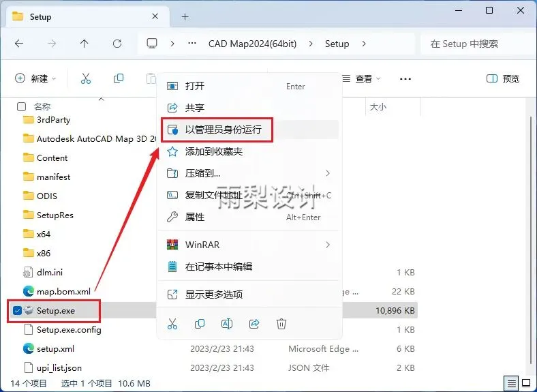Choose 显示更多选项
The width and height of the screenshot is (537, 392).
pos(249,295)
